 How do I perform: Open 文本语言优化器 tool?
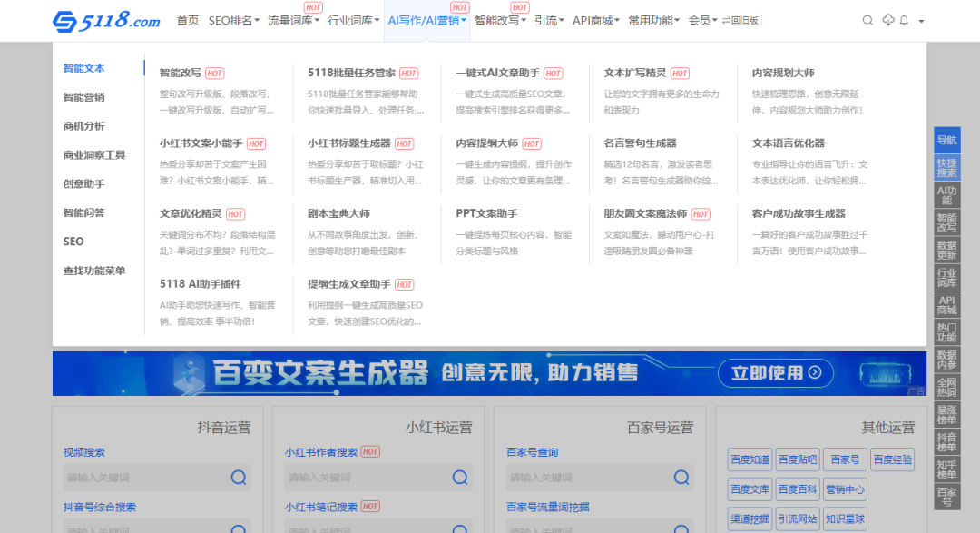(x=789, y=143)
